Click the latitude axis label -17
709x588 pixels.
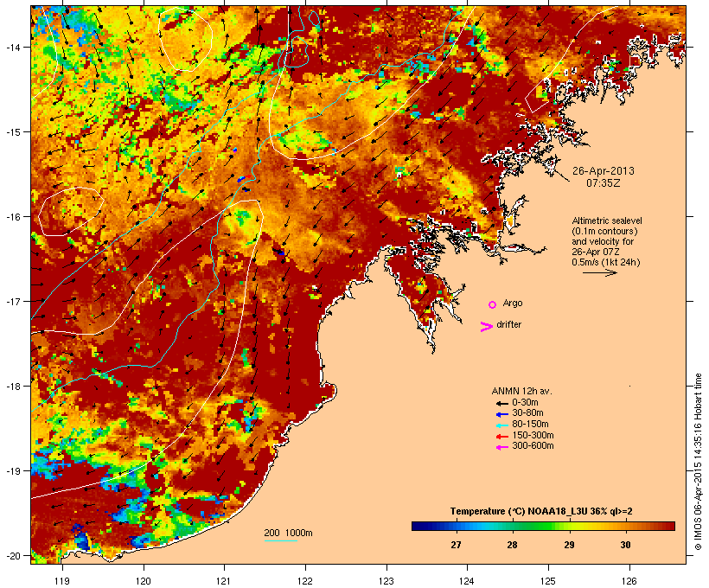tap(12, 302)
